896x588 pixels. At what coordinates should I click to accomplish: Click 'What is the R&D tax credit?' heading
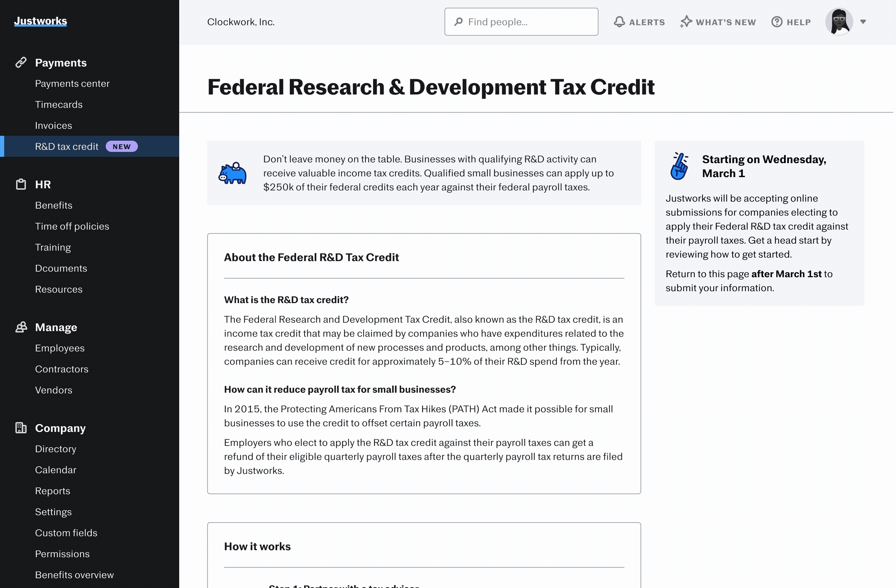(287, 300)
